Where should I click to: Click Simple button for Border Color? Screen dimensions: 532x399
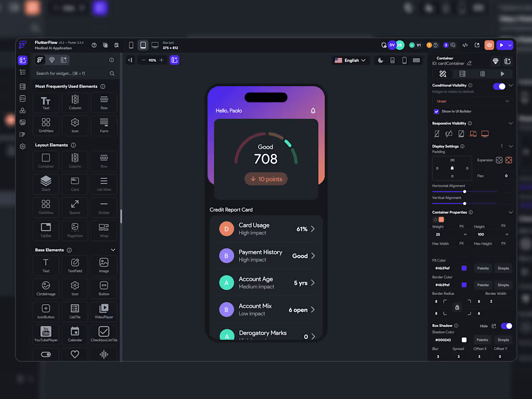coord(503,285)
